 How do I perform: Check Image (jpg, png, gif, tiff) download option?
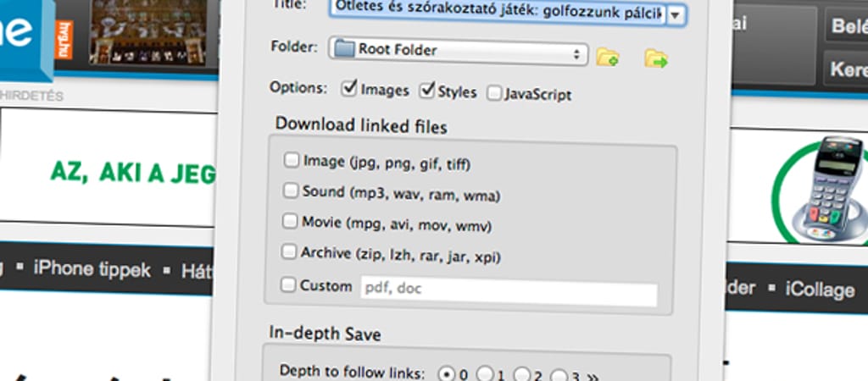291,161
